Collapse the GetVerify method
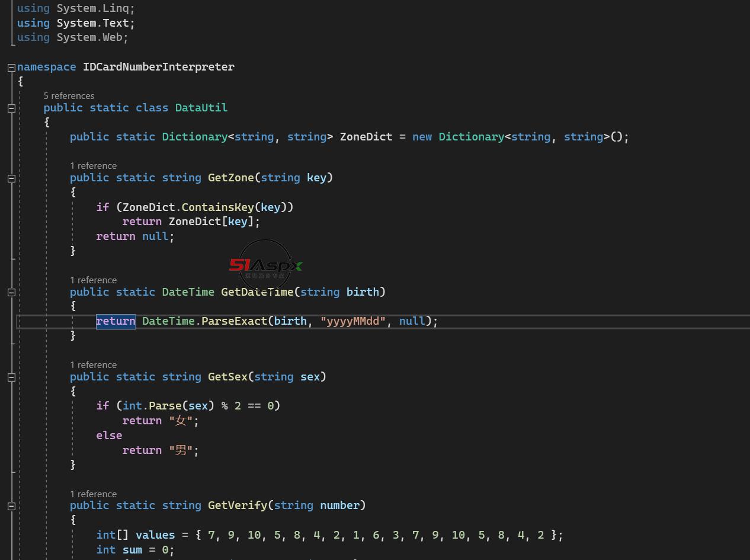This screenshot has width=750, height=560. pyautogui.click(x=11, y=506)
